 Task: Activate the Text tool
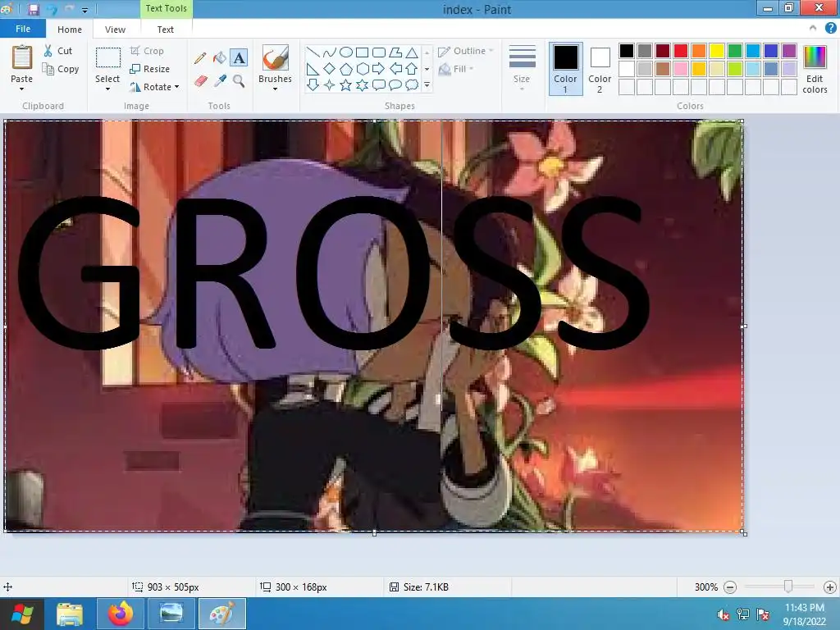239,58
